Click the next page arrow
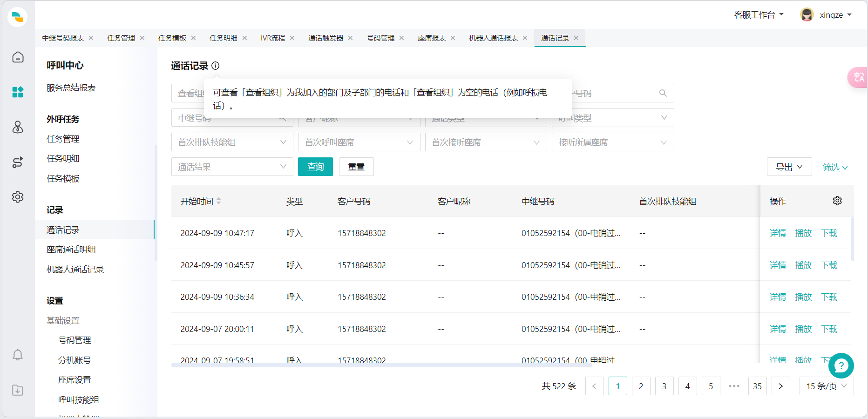 tap(781, 386)
